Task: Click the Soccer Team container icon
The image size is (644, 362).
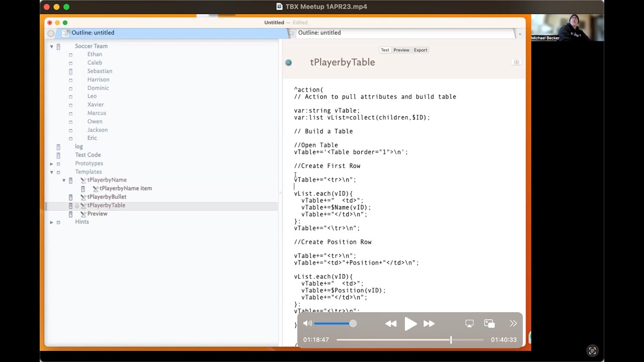Action: 58,46
